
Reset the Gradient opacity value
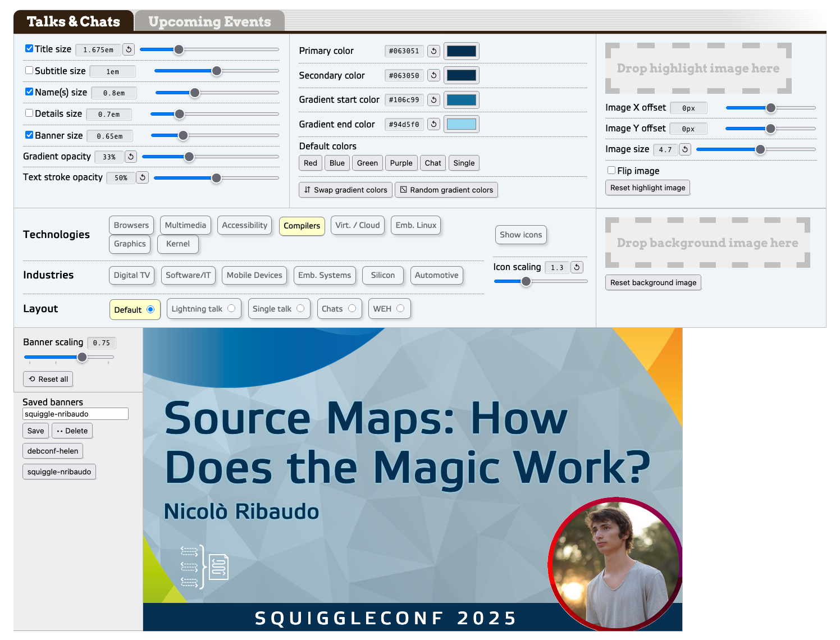click(131, 157)
